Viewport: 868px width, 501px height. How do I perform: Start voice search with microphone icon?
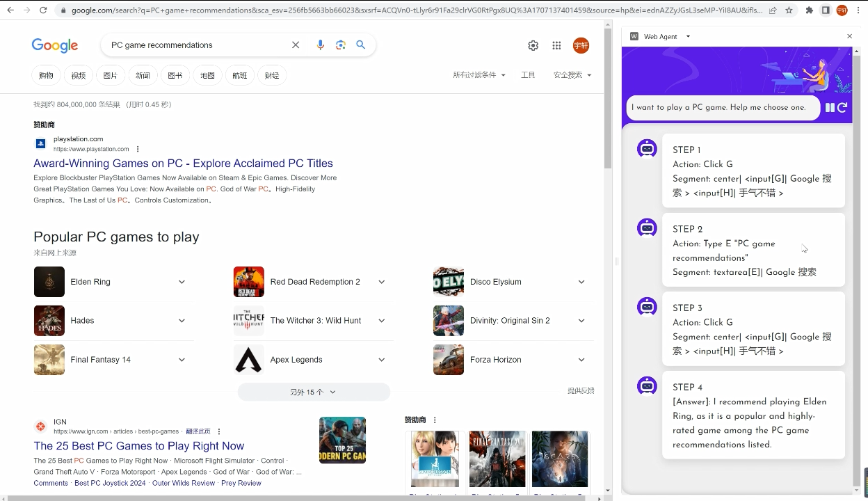(x=320, y=45)
